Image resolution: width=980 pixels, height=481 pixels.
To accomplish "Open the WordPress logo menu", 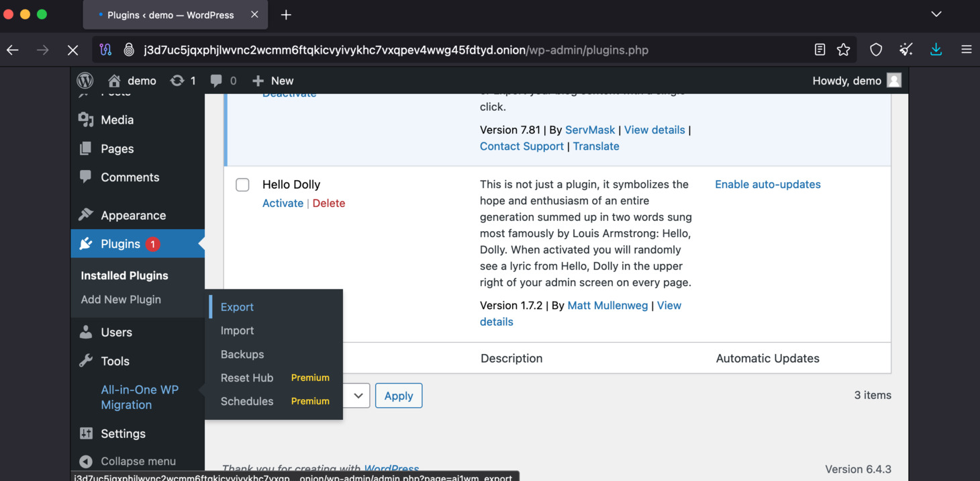I will pyautogui.click(x=85, y=81).
